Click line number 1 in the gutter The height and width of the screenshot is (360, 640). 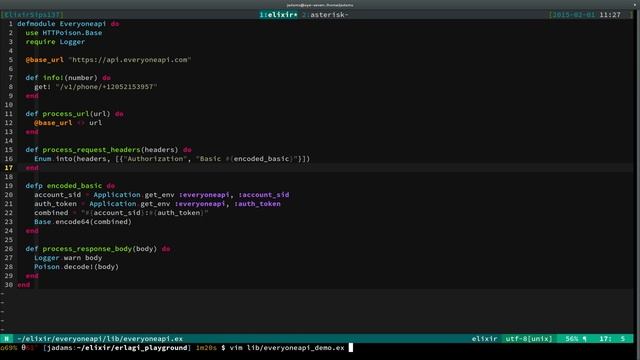coord(11,24)
